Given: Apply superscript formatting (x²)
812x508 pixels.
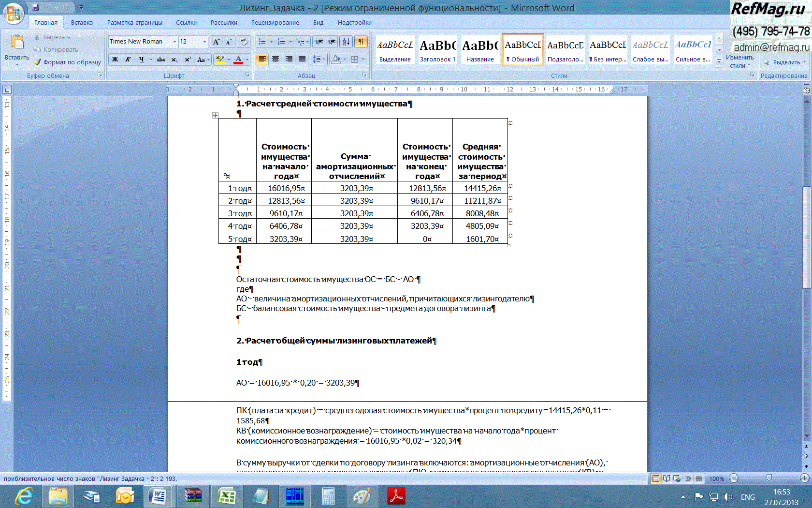Looking at the screenshot, I should pyautogui.click(x=188, y=60).
